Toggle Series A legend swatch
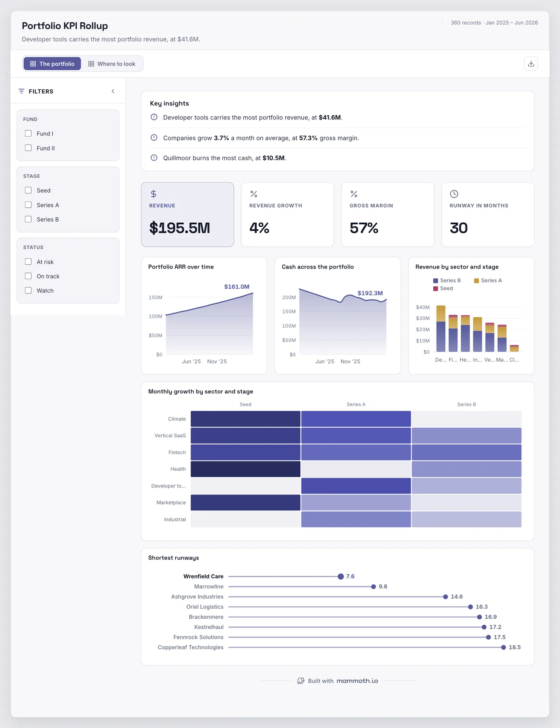Image resolution: width=560 pixels, height=728 pixels. (x=476, y=281)
